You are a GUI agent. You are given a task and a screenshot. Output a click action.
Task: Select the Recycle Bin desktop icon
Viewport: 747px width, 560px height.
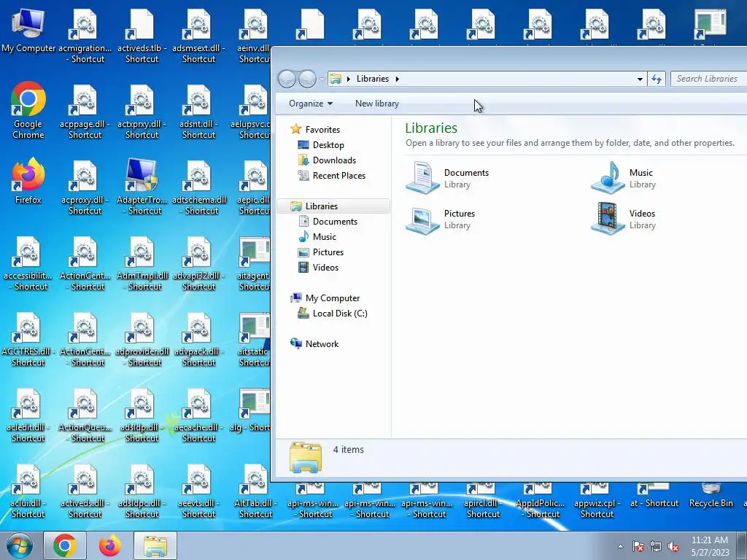click(x=711, y=495)
